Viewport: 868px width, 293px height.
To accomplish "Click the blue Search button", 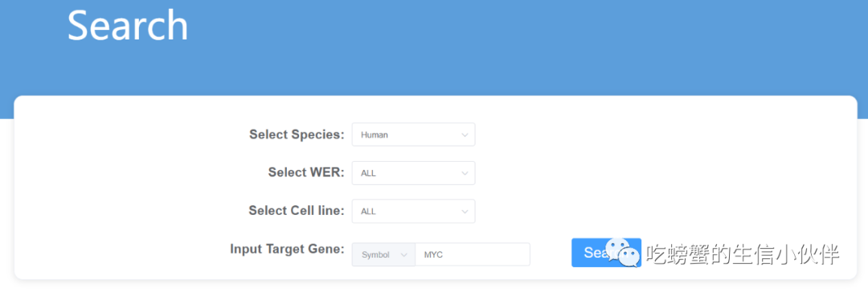I will (606, 253).
